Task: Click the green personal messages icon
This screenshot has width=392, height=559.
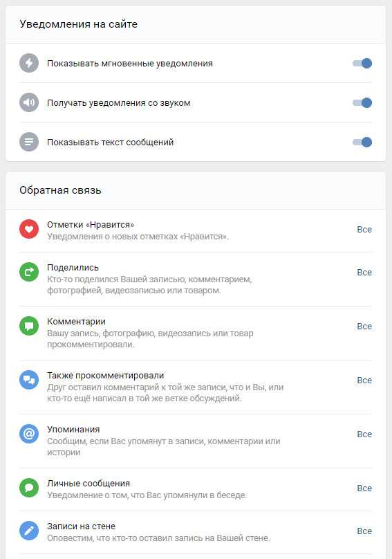Action: click(29, 488)
